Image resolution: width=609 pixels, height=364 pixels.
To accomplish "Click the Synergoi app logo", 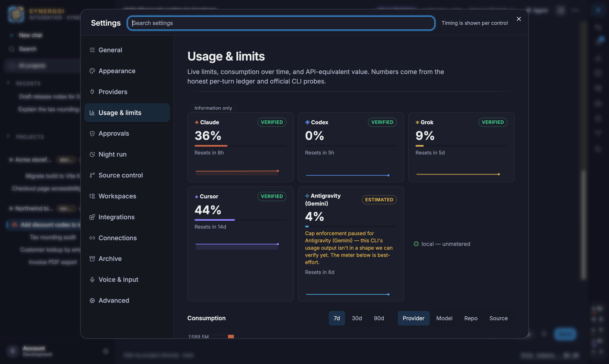I will pos(16,14).
